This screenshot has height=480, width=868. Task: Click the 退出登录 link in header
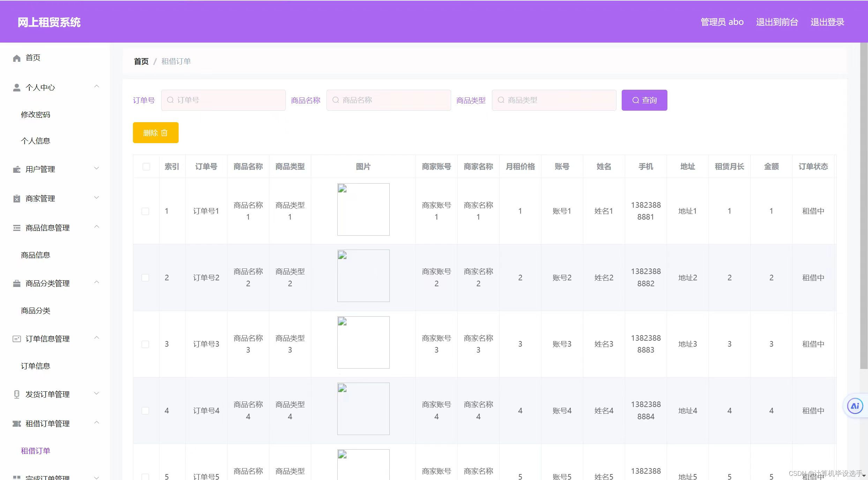pos(827,22)
